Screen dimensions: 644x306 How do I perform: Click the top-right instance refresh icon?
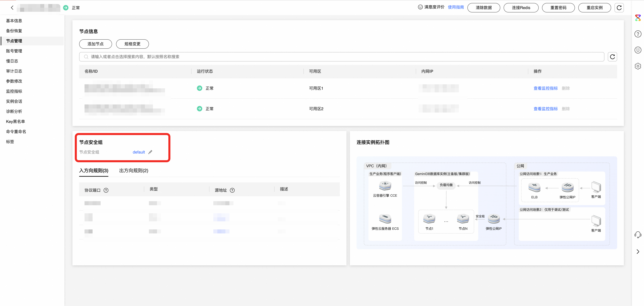click(619, 8)
